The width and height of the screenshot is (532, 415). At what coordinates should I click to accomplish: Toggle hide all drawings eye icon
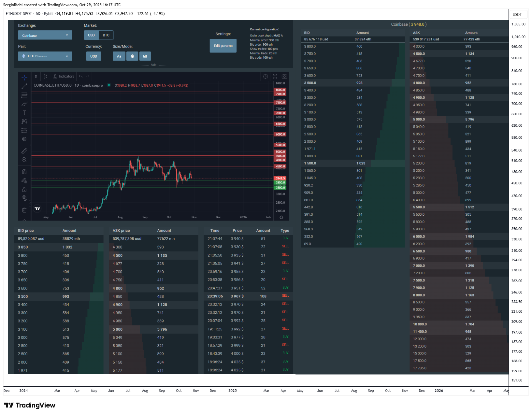coord(24,198)
